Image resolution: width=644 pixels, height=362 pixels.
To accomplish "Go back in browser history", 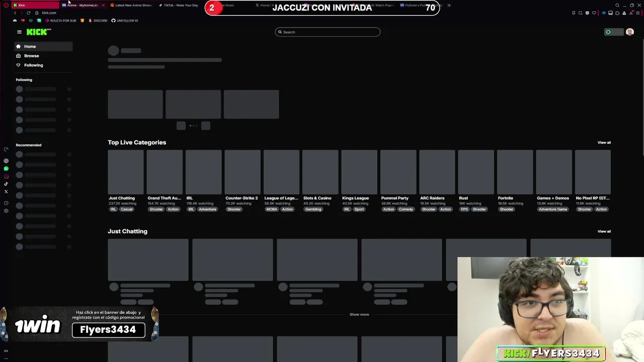I will 15,13.
